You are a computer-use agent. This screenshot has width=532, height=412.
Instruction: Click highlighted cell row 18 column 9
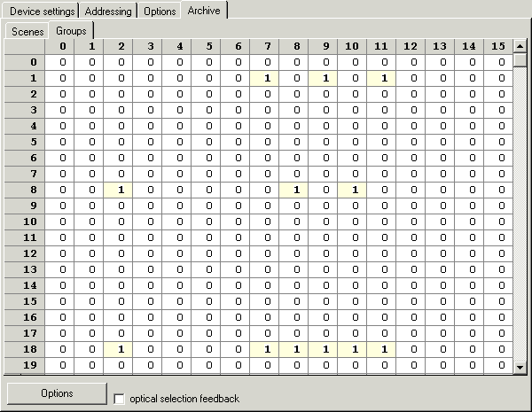click(323, 349)
